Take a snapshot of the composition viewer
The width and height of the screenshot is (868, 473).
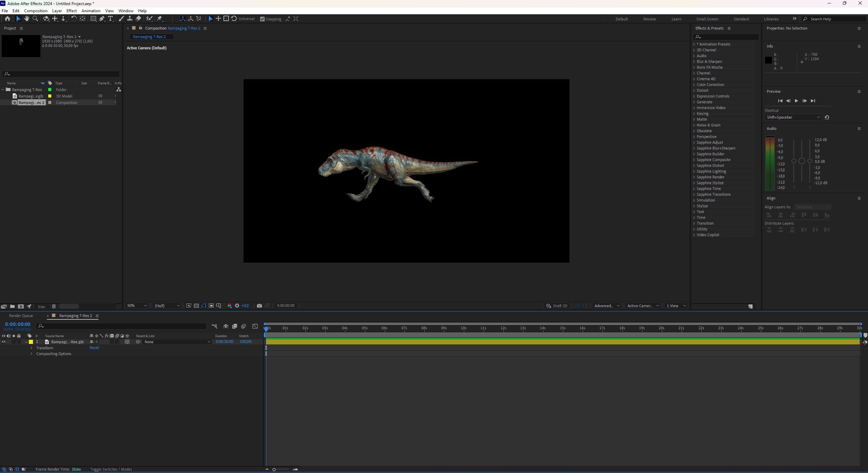(x=259, y=306)
